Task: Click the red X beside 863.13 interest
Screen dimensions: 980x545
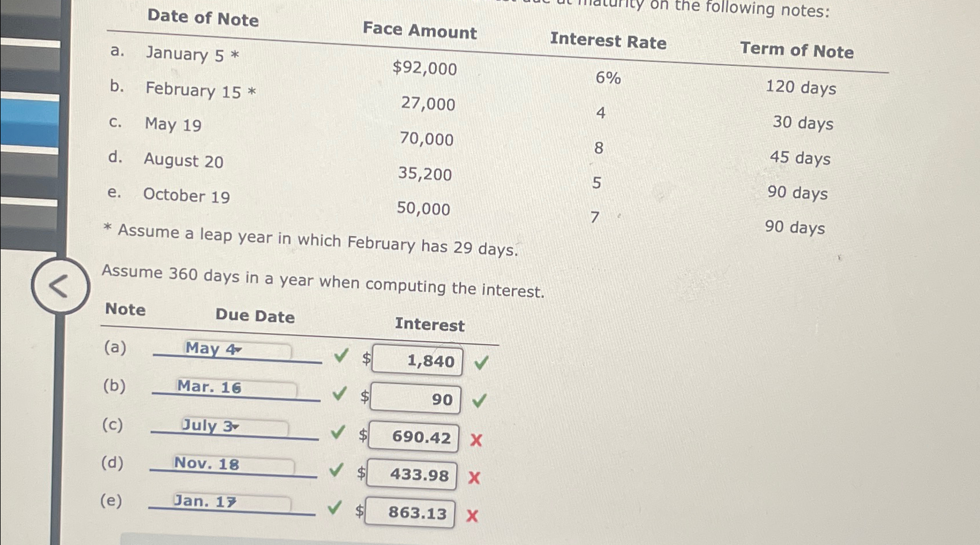Action: pyautogui.click(x=472, y=514)
